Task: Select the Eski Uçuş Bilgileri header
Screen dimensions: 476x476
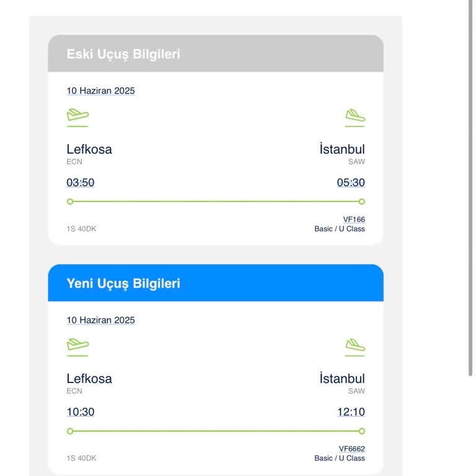Action: 123,54
